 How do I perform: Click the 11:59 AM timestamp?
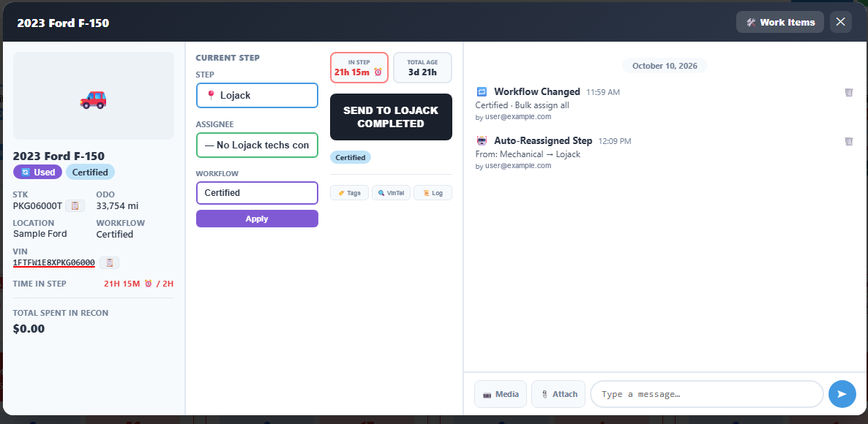click(x=603, y=92)
